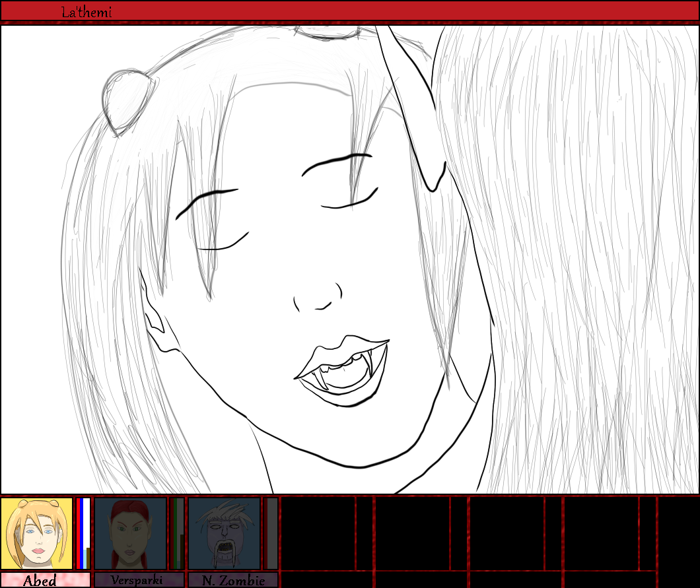Click the third empty party portrait slot
The image size is (700, 588).
point(507,533)
